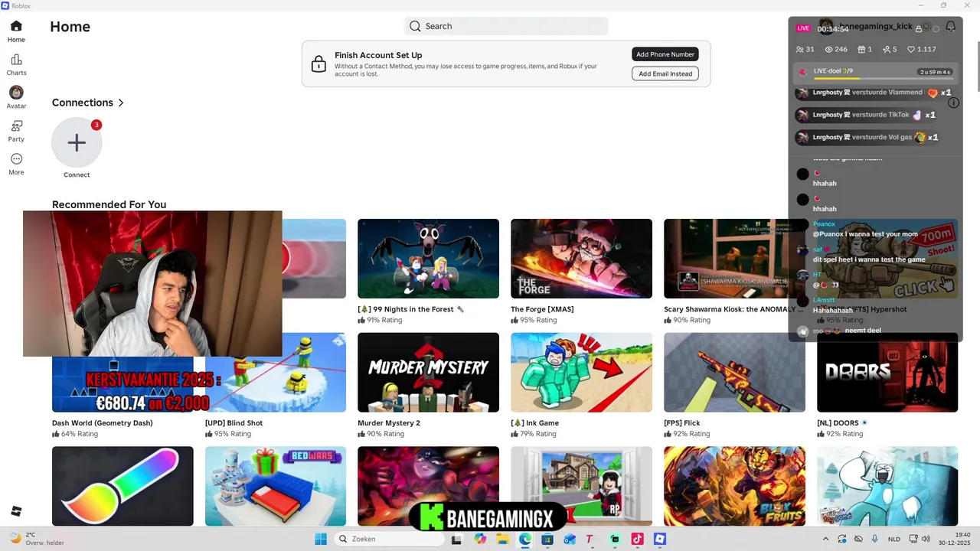The height and width of the screenshot is (551, 980).
Task: Click the info circle in live overlay
Action: [x=953, y=103]
